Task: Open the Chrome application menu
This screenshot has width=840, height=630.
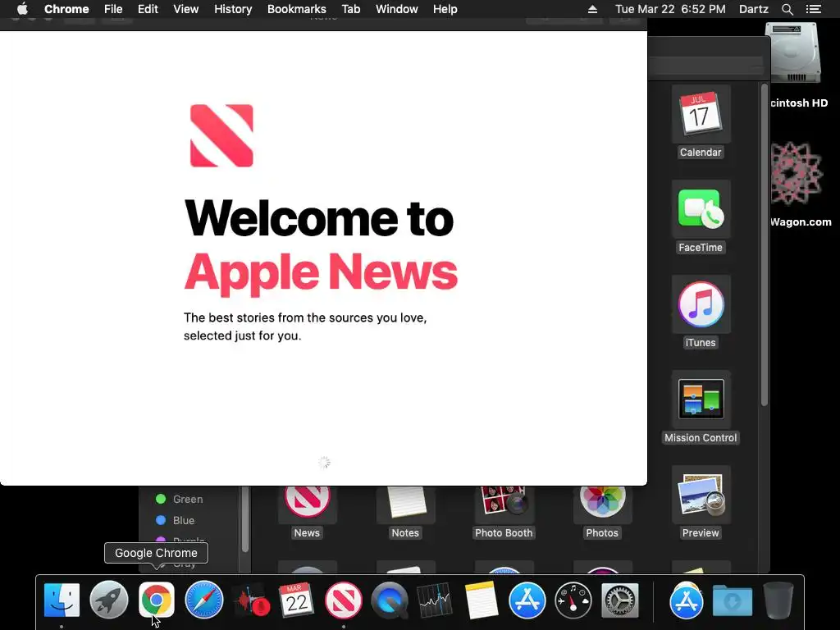Action: pyautogui.click(x=66, y=9)
